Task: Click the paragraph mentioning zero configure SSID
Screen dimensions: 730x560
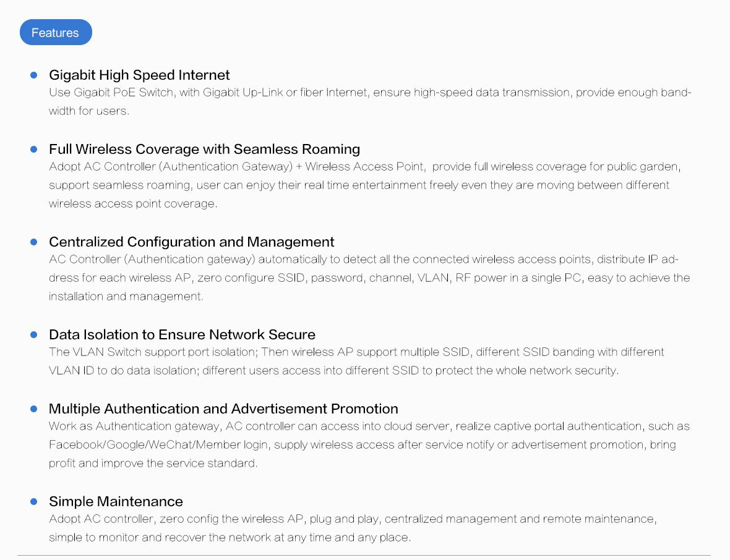Action: tap(370, 278)
